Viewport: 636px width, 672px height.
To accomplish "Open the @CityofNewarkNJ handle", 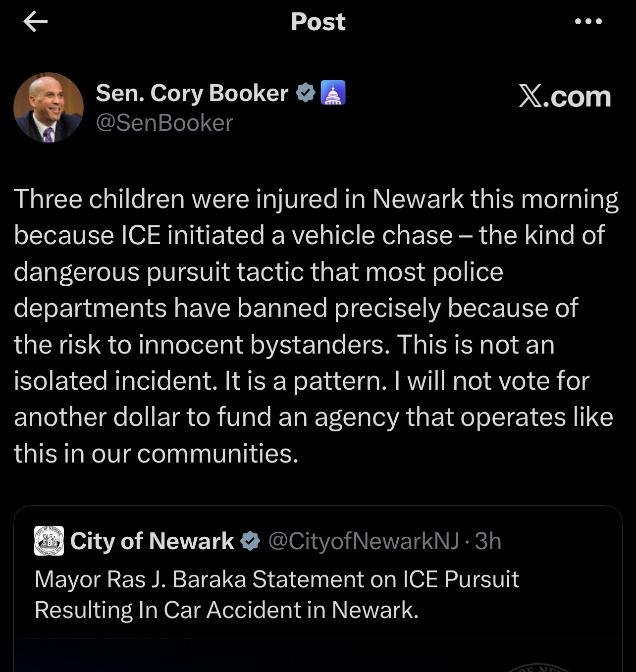I will [363, 541].
